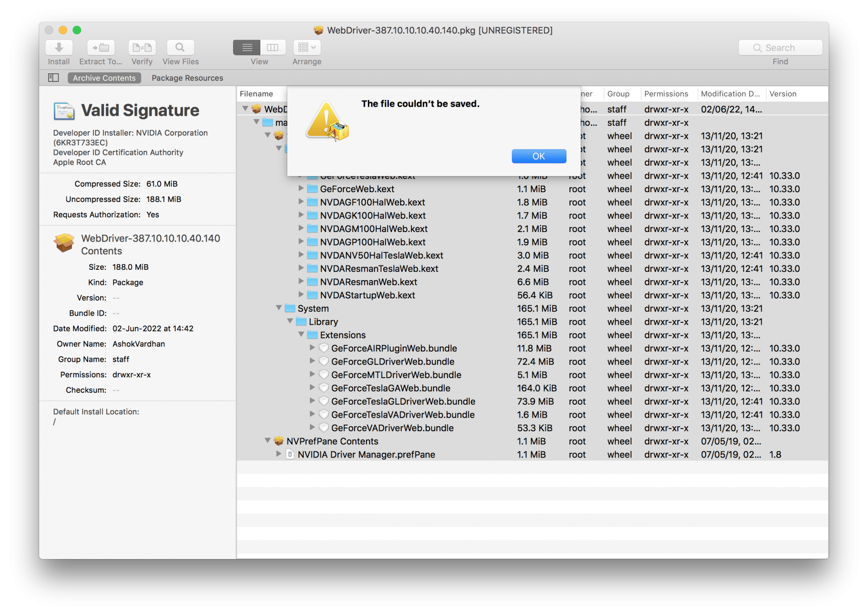This screenshot has height=615, width=868.
Task: Click the NVIDIA Driver Manager.prefPane file icon
Action: (x=290, y=455)
